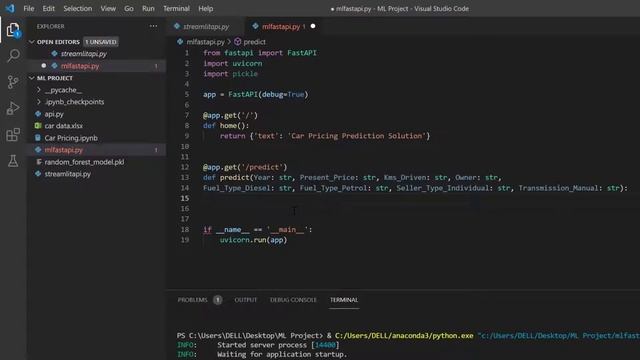Switch to the streamlitapi.py editor tab
Viewport: 640px width, 360px height.
tap(206, 27)
